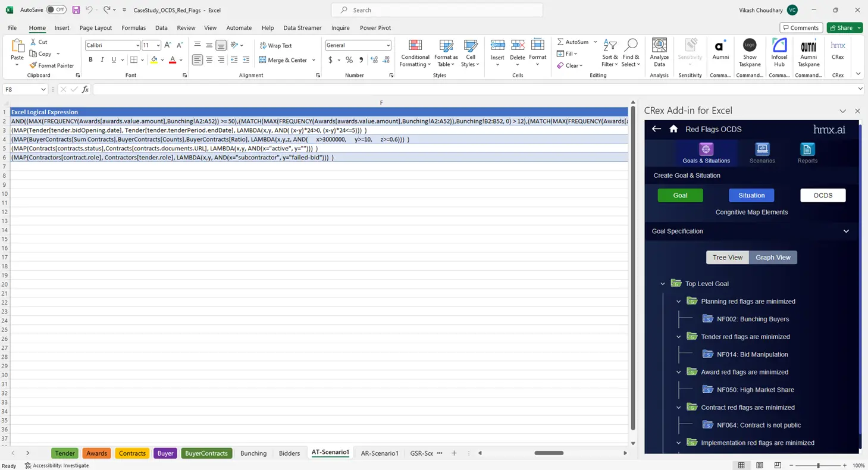The height and width of the screenshot is (470, 868).
Task: Click the Decrease Font Size icon
Action: [180, 45]
